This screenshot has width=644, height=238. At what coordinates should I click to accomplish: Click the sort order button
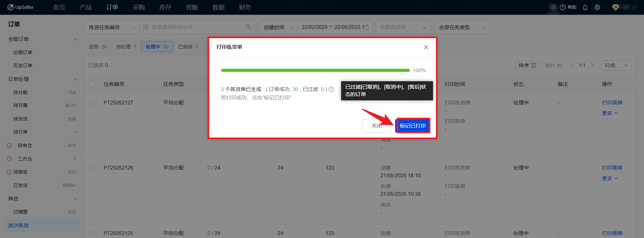[527, 65]
